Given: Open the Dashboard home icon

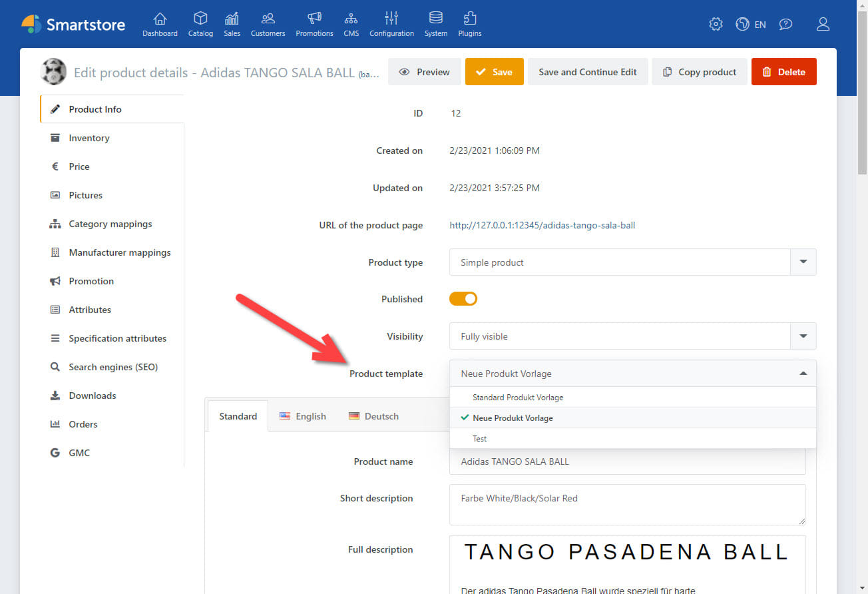Looking at the screenshot, I should pos(160,19).
